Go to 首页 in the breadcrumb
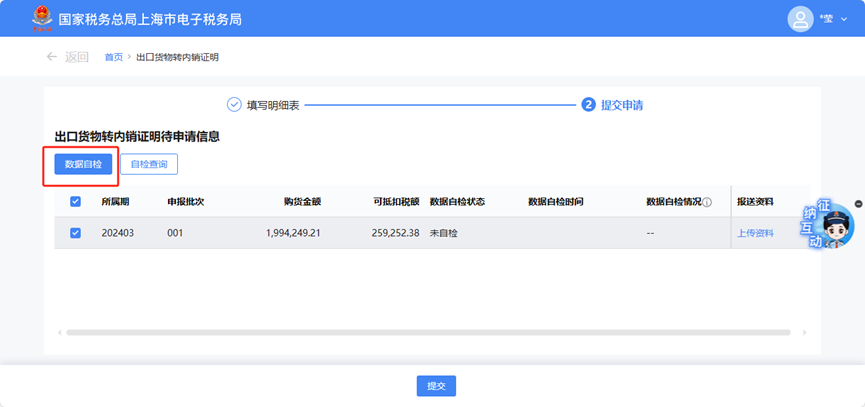 114,57
